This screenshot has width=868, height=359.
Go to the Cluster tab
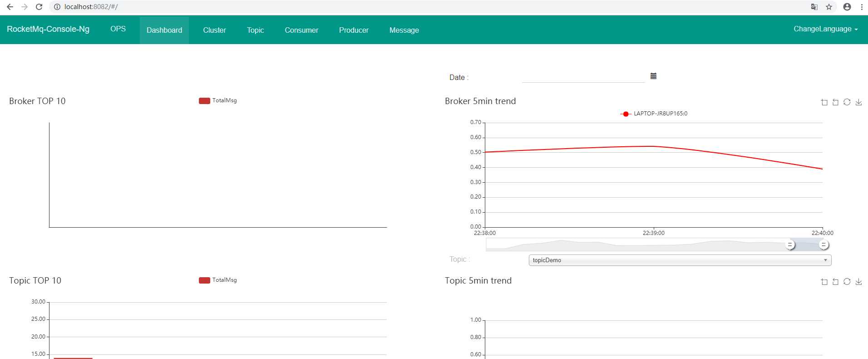[x=214, y=30]
